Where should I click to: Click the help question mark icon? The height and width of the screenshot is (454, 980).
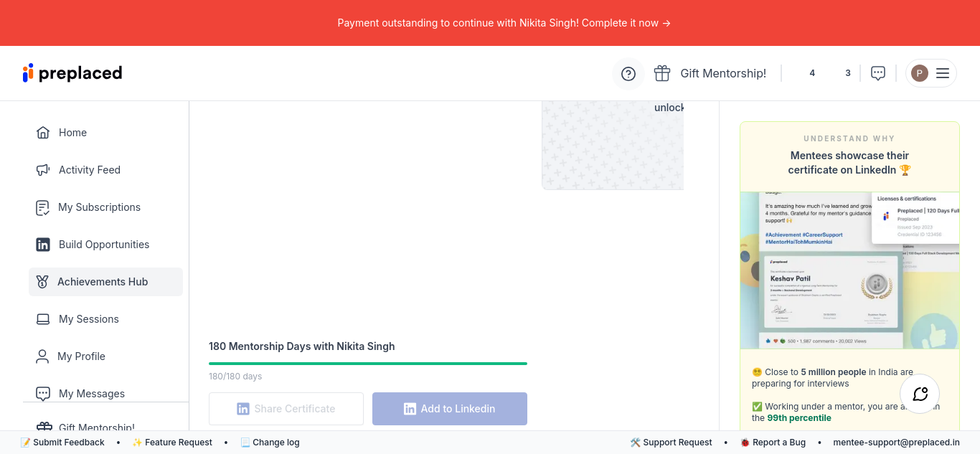point(628,73)
